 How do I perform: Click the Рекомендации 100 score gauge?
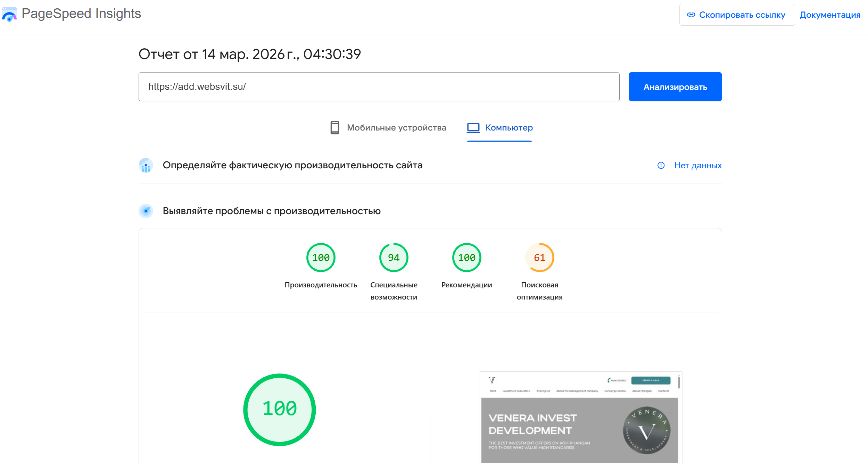pos(466,258)
